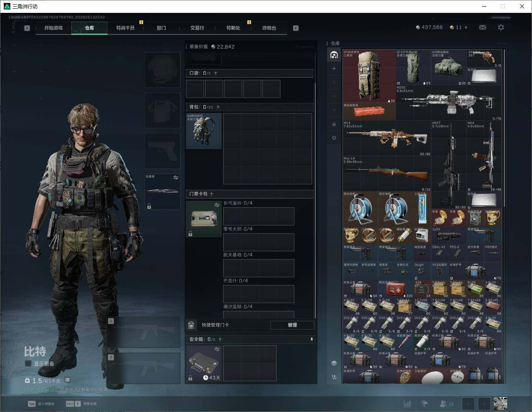532x412 pixels.
Task: Swap the key card case with the arrows icon
Action: click(x=217, y=205)
